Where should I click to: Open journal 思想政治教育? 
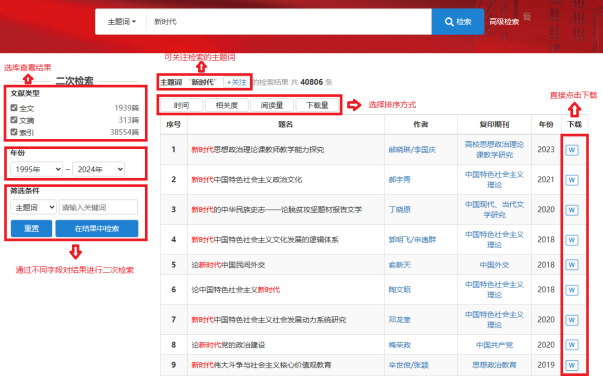click(494, 365)
